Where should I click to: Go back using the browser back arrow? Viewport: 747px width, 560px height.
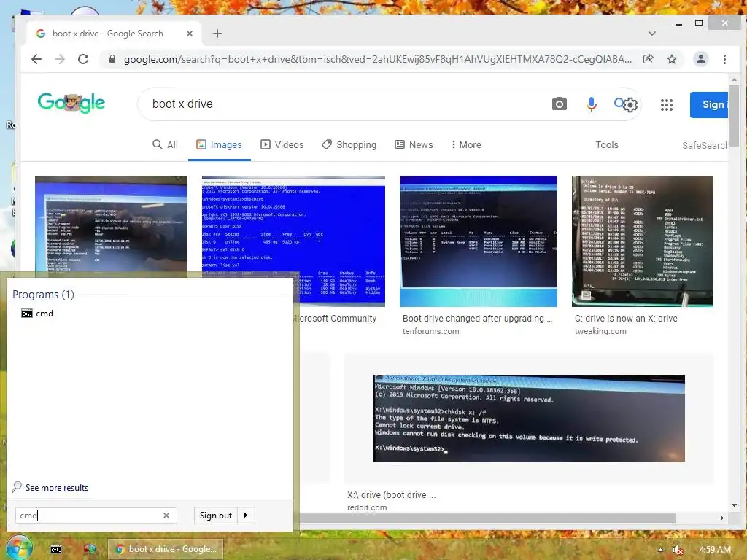[x=36, y=59]
